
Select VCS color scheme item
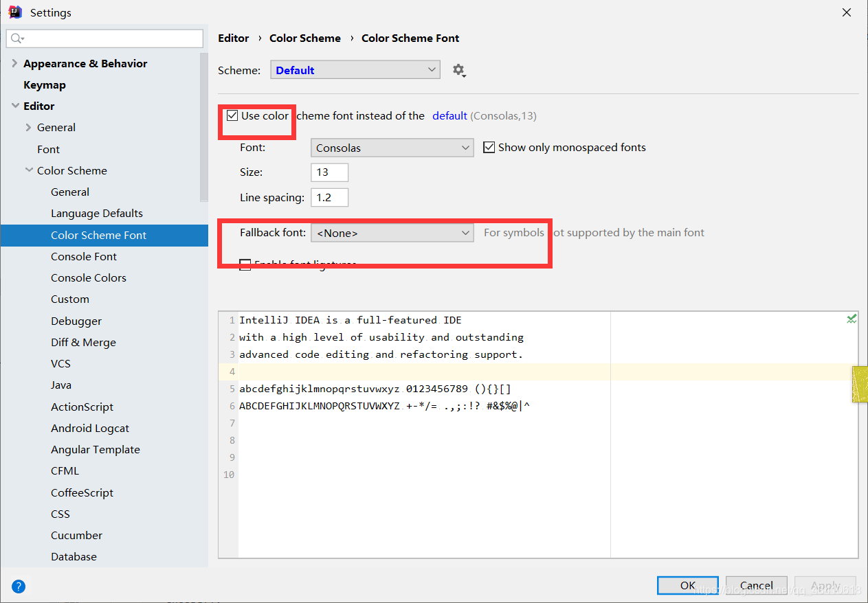tap(60, 363)
